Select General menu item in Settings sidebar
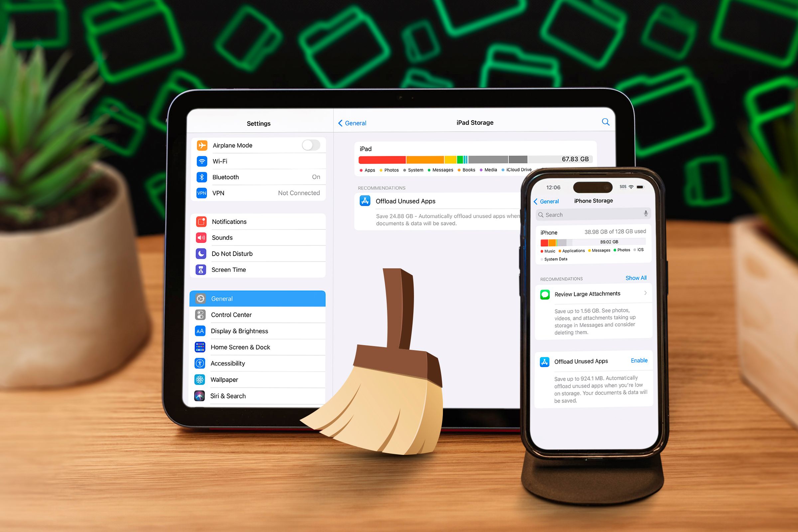The width and height of the screenshot is (798, 532). 258,299
